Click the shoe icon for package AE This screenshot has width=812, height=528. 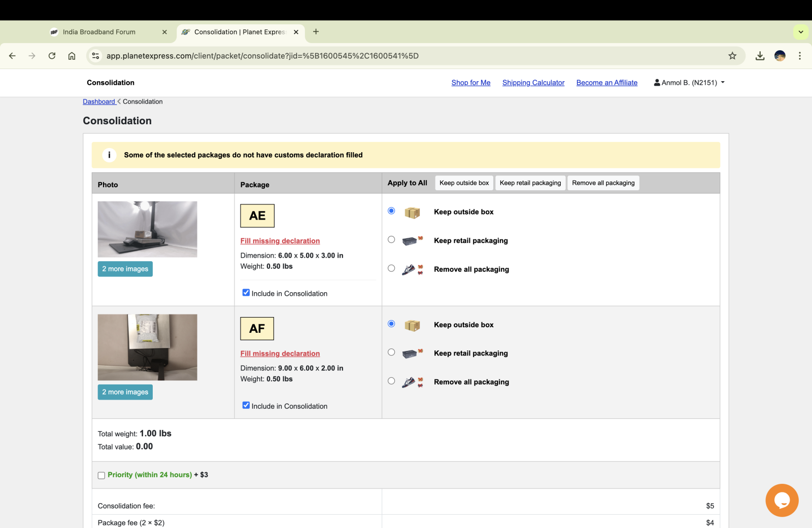[412, 270]
